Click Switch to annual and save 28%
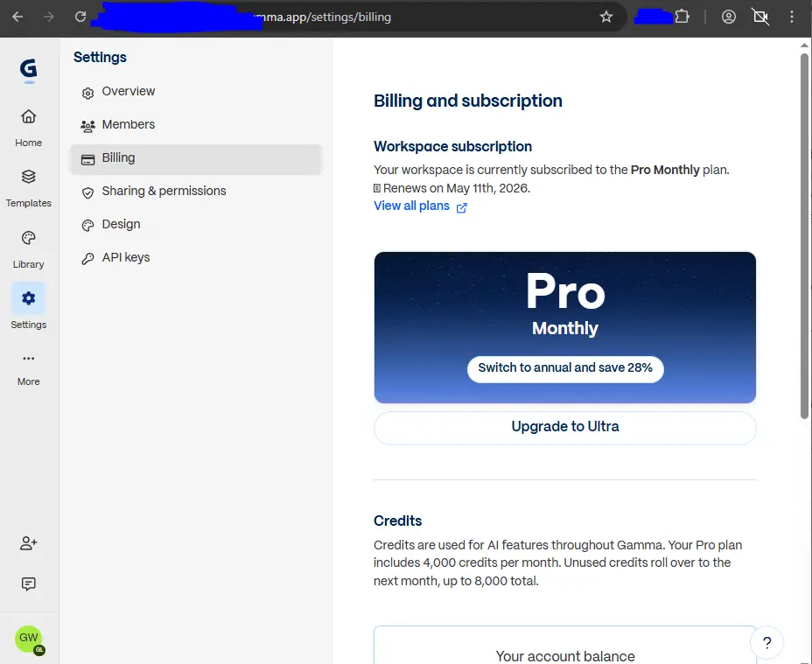The width and height of the screenshot is (812, 664). 565,368
